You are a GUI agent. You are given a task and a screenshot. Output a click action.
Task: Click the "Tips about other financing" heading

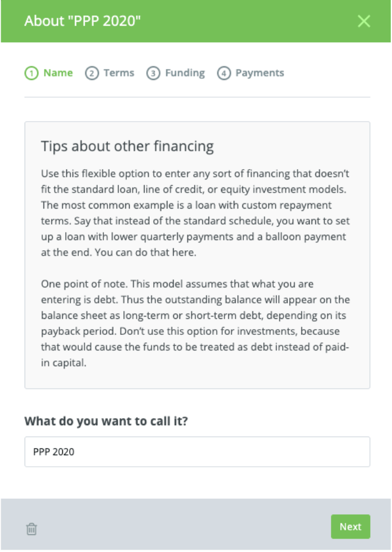click(127, 146)
